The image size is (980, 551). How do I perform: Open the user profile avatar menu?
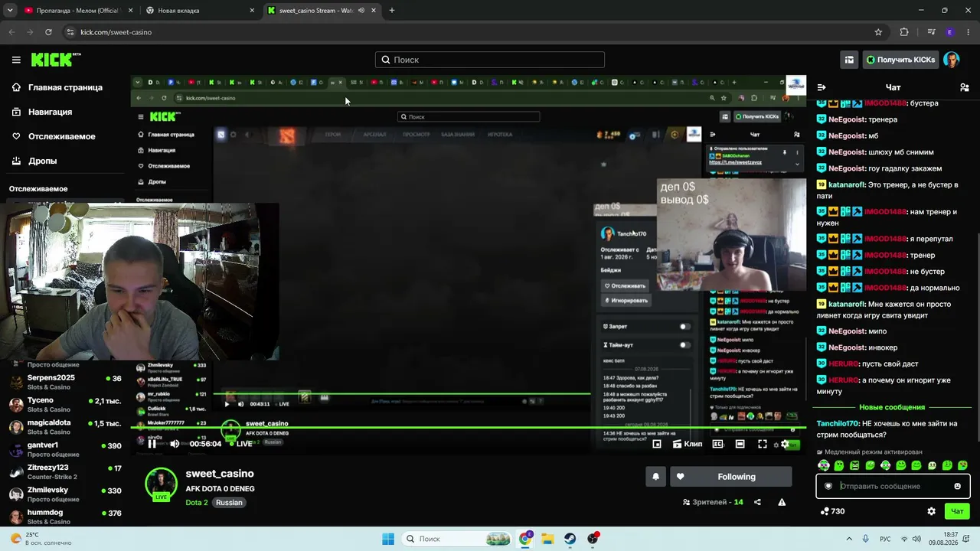coord(951,60)
